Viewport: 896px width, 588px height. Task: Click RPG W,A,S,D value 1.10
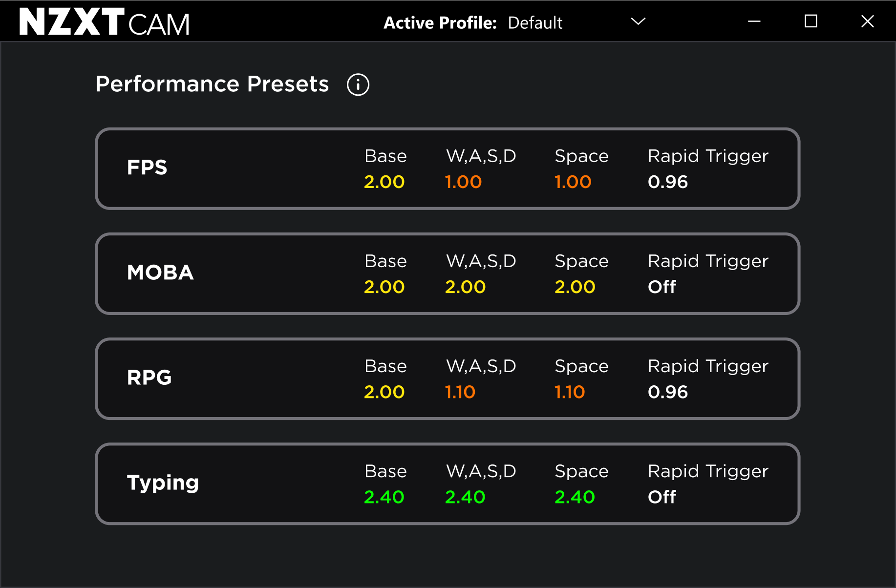(x=460, y=392)
